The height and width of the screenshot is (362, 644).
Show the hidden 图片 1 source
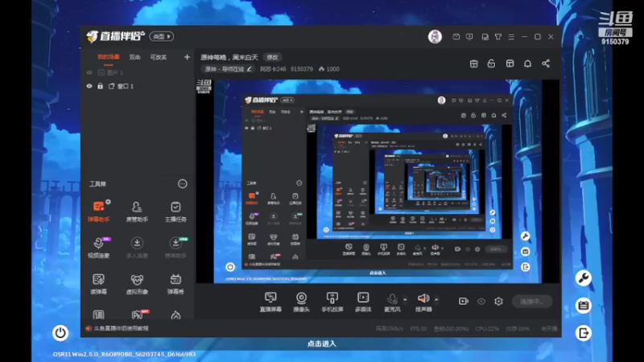click(x=89, y=72)
